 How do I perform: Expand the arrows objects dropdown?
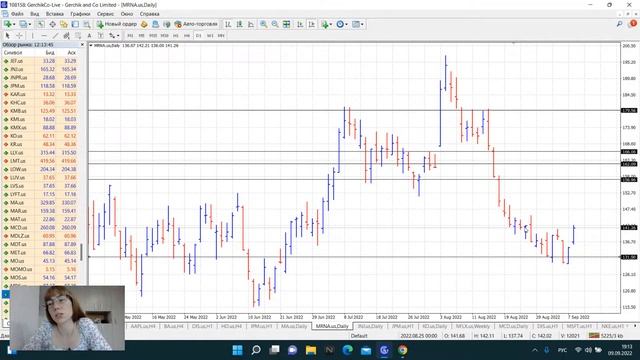(118, 36)
